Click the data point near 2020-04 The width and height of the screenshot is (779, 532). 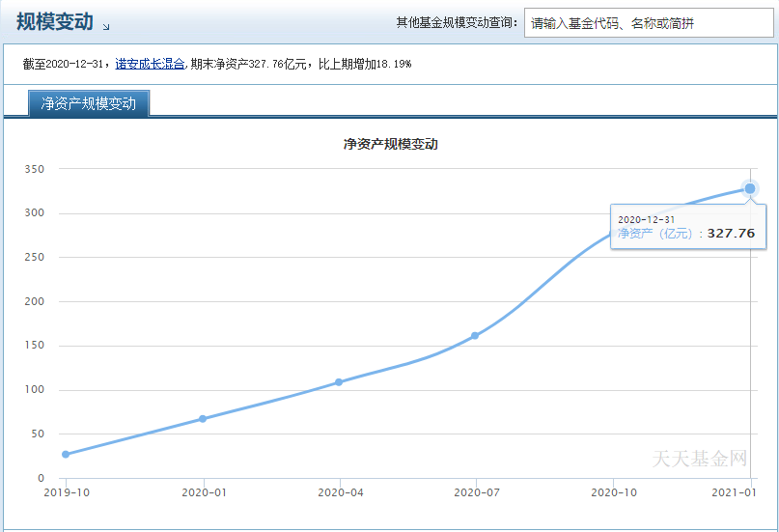[x=339, y=382]
